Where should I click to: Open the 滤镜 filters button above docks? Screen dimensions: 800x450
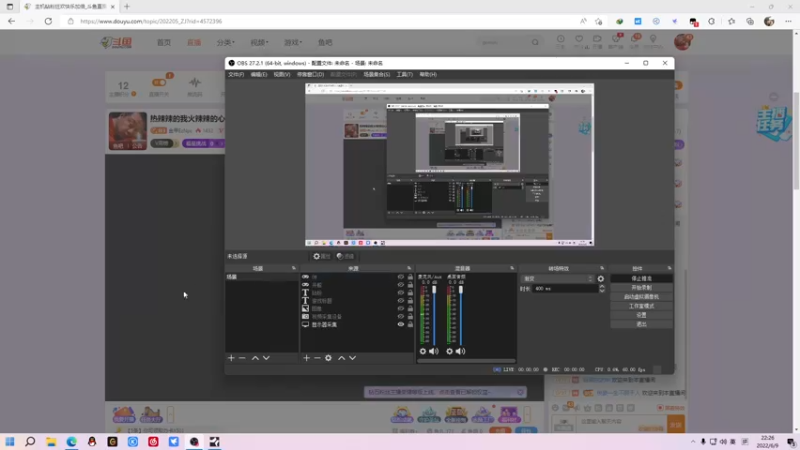345,256
